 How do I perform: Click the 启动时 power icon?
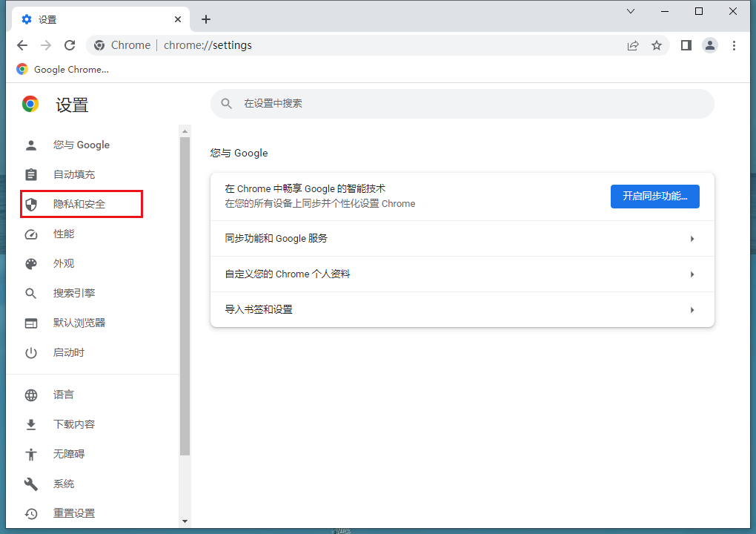tap(30, 352)
